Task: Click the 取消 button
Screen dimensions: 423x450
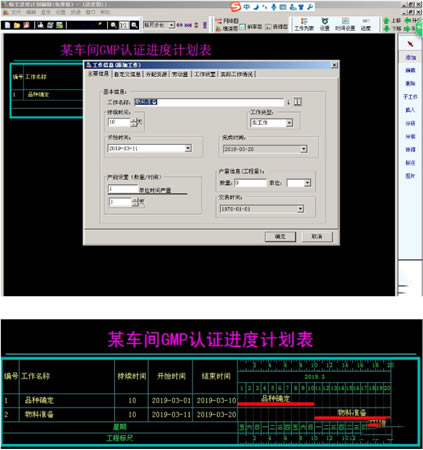Action: [x=317, y=236]
